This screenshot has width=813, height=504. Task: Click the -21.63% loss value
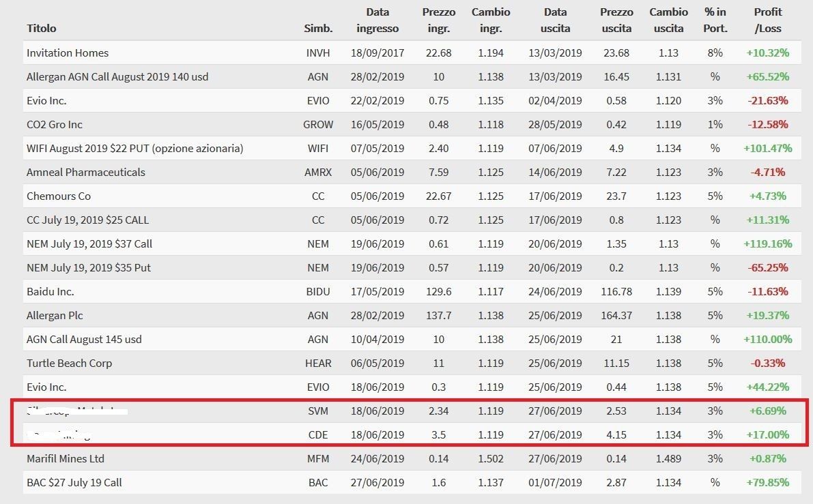[x=768, y=100]
